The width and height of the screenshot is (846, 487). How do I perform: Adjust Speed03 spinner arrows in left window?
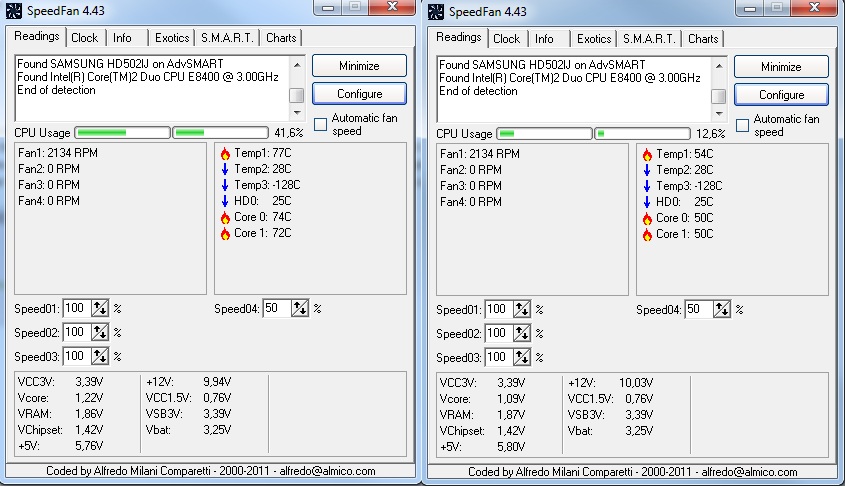(100, 356)
